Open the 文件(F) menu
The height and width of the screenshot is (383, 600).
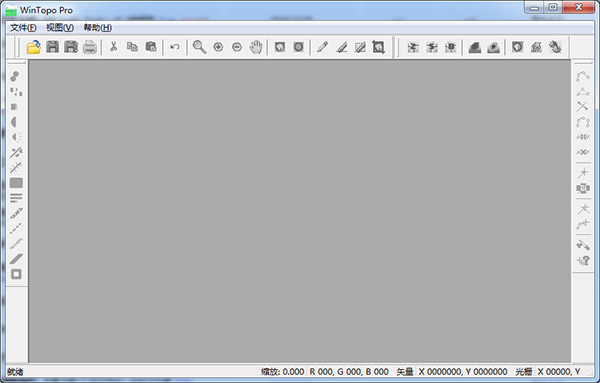pos(23,28)
